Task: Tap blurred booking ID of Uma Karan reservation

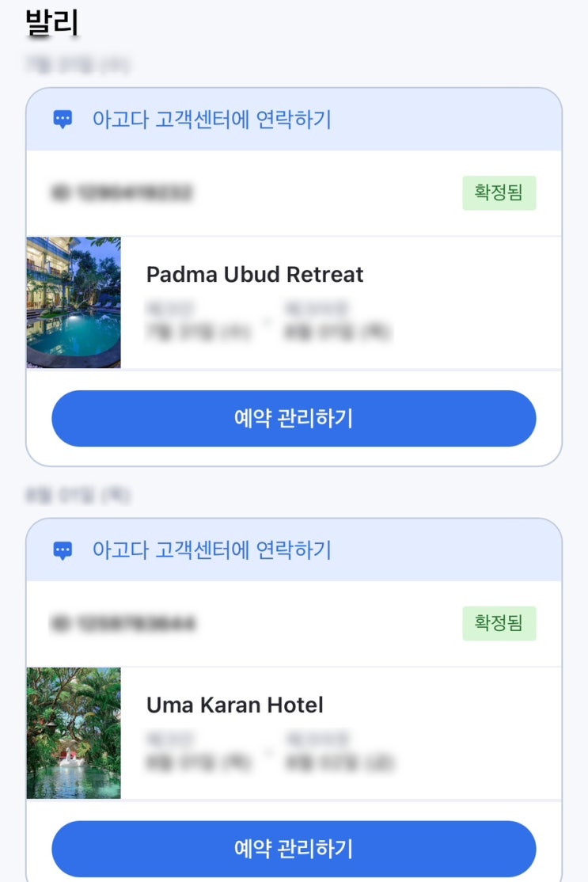Action: click(x=123, y=623)
